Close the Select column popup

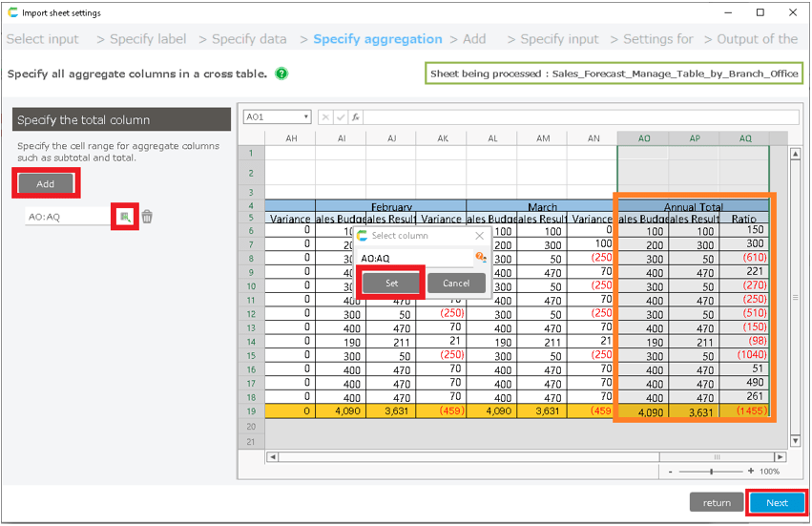click(480, 236)
